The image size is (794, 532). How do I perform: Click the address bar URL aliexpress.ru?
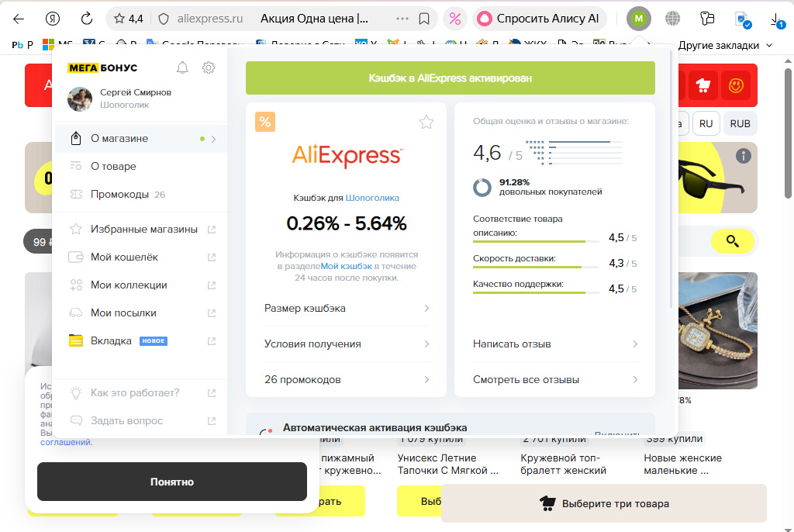point(210,19)
